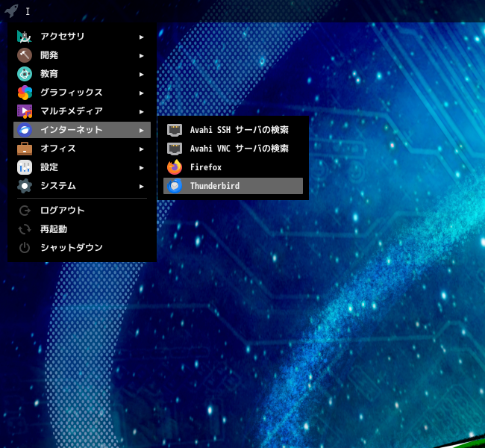The height and width of the screenshot is (448, 485).
Task: Click the colorful グラフィックス icon
Action: (25, 93)
